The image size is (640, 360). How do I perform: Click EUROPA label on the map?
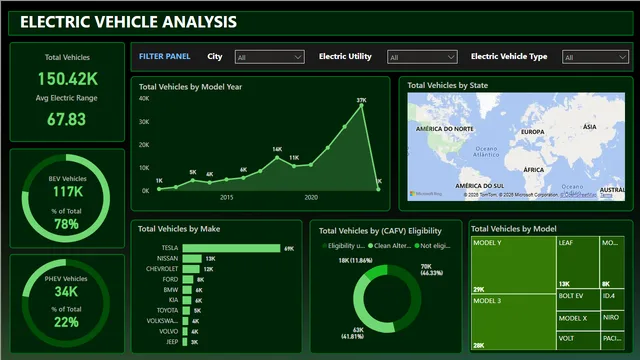point(533,132)
